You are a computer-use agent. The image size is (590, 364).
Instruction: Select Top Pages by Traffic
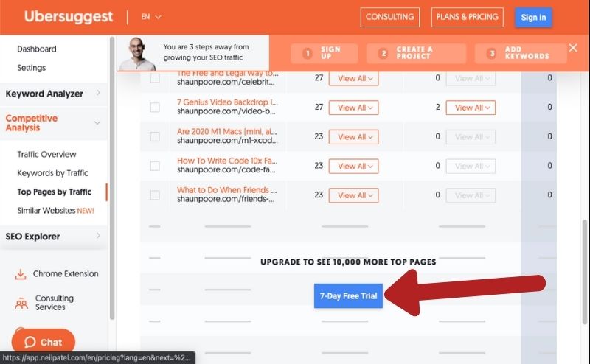click(54, 192)
